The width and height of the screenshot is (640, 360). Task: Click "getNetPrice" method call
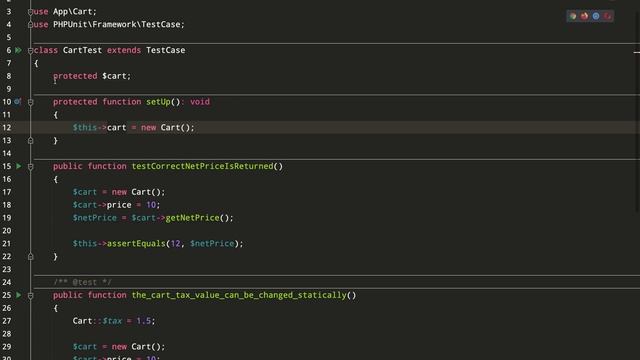192,218
